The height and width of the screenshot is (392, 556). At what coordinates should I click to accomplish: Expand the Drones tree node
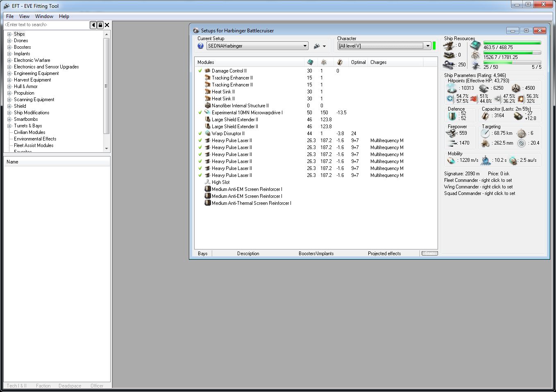click(x=9, y=41)
